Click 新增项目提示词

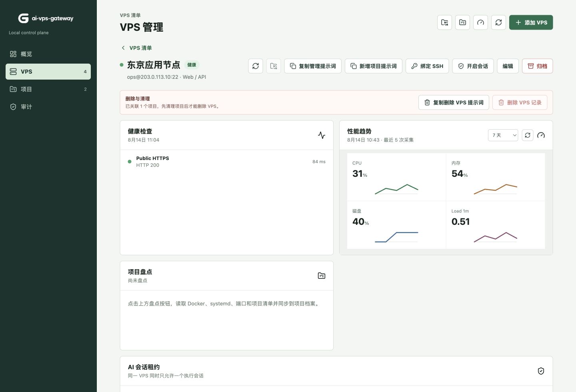(x=374, y=66)
